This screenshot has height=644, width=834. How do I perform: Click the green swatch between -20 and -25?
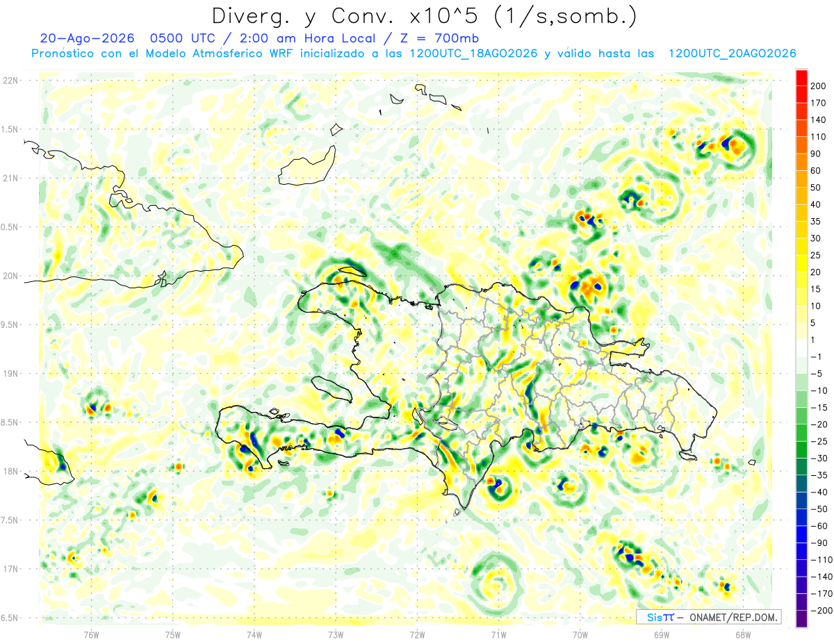point(801,433)
